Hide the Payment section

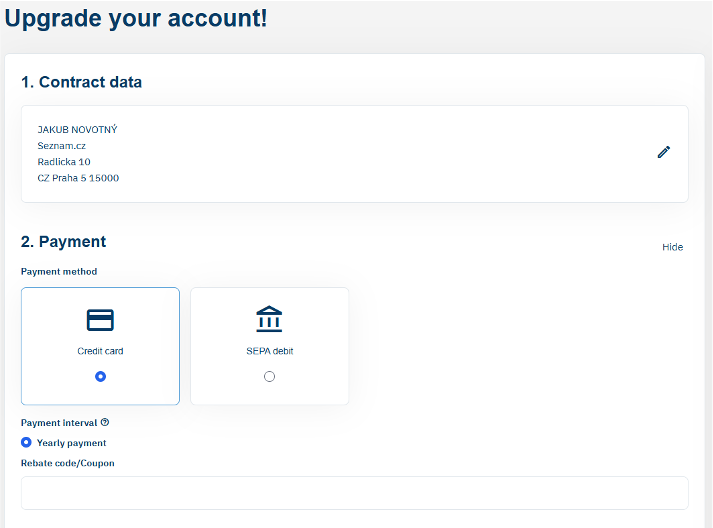click(672, 247)
